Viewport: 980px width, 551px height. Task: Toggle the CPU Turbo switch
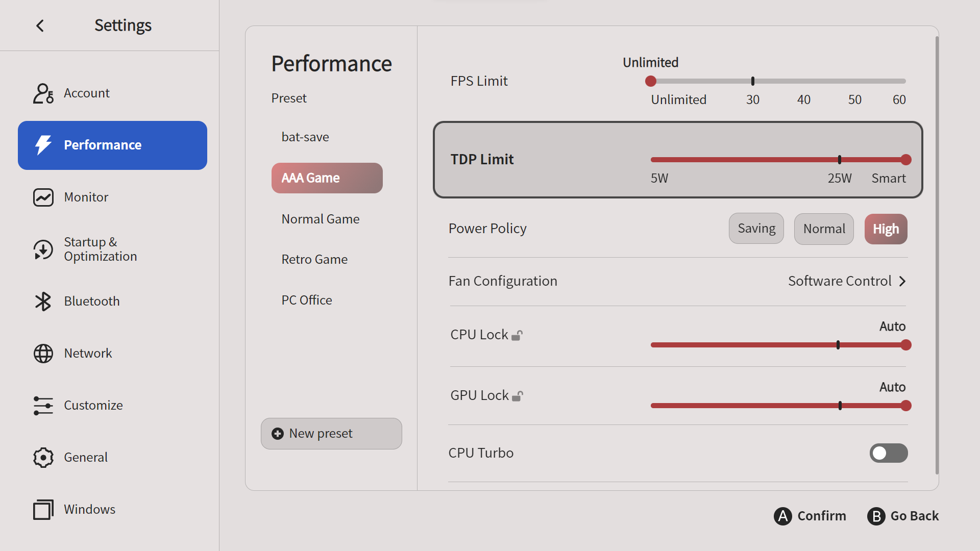click(x=888, y=453)
